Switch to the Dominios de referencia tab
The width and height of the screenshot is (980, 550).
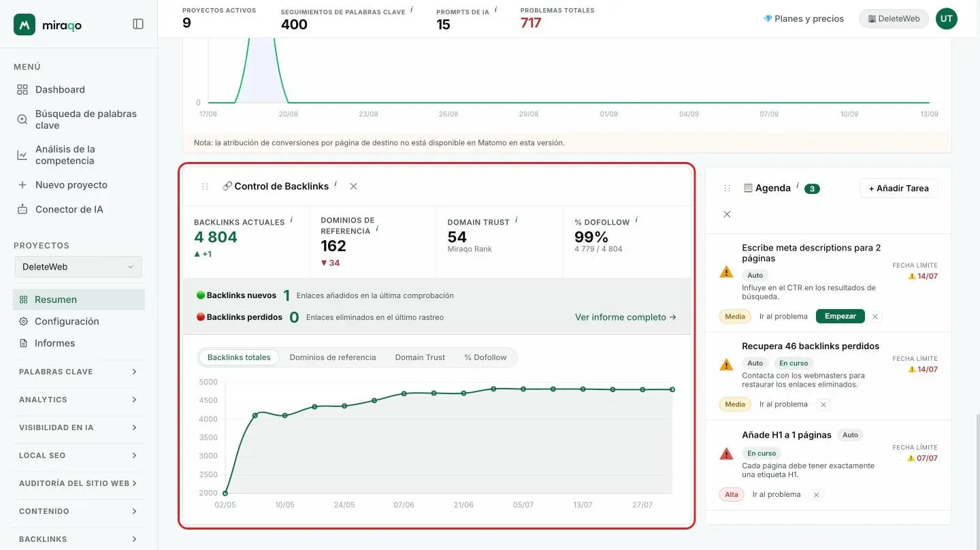point(333,357)
